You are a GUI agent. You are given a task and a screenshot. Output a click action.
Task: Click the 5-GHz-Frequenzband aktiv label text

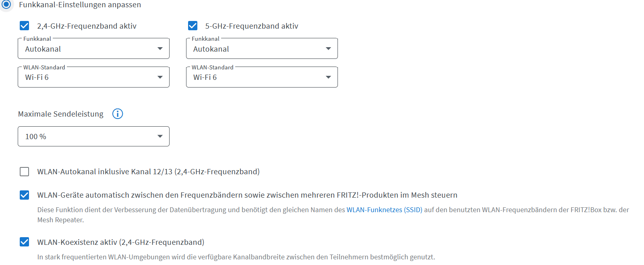252,26
